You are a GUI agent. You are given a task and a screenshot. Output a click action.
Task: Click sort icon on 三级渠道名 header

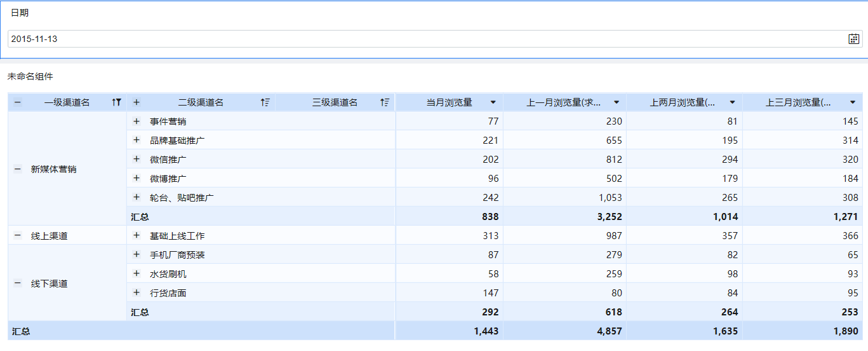pyautogui.click(x=385, y=102)
